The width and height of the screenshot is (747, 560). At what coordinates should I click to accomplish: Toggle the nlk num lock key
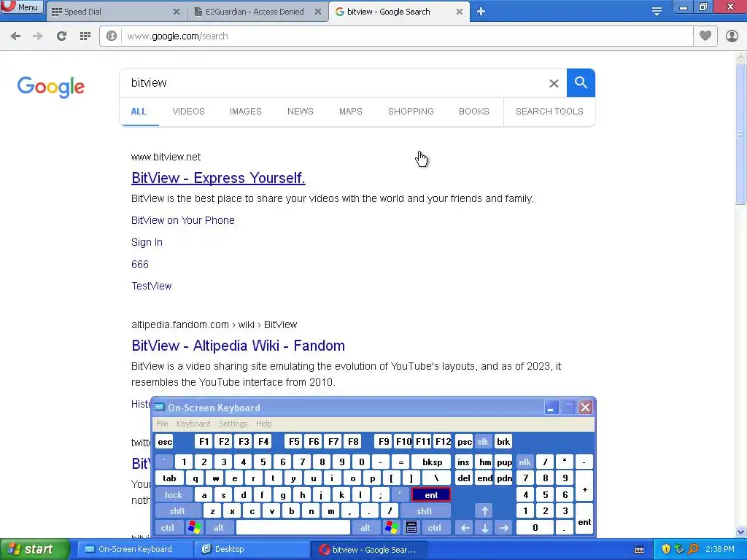point(525,462)
